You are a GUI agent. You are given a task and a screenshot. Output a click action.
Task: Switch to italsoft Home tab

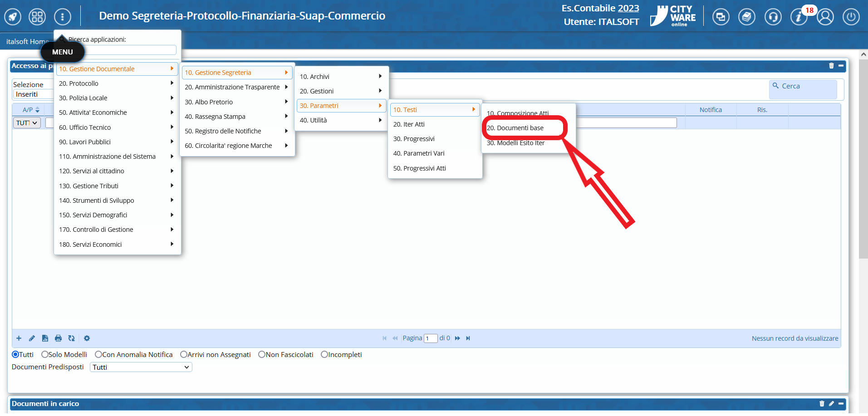[x=27, y=42]
